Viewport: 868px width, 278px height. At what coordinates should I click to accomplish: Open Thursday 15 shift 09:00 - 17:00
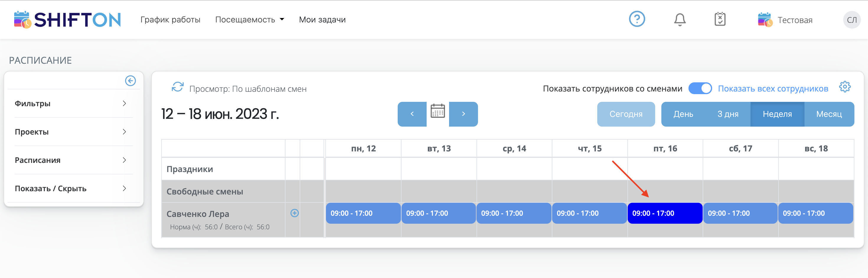[589, 213]
